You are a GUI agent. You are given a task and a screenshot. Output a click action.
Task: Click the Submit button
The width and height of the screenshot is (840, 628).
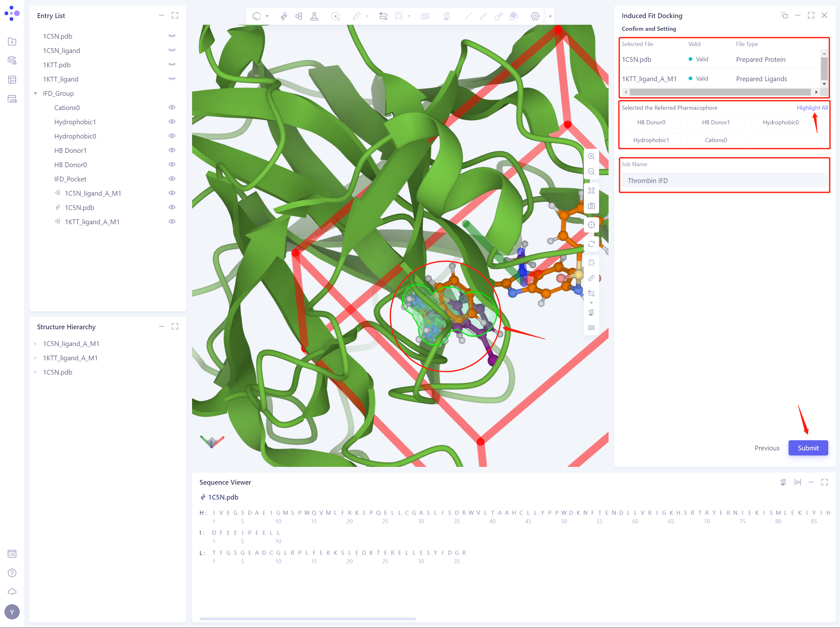pyautogui.click(x=808, y=448)
